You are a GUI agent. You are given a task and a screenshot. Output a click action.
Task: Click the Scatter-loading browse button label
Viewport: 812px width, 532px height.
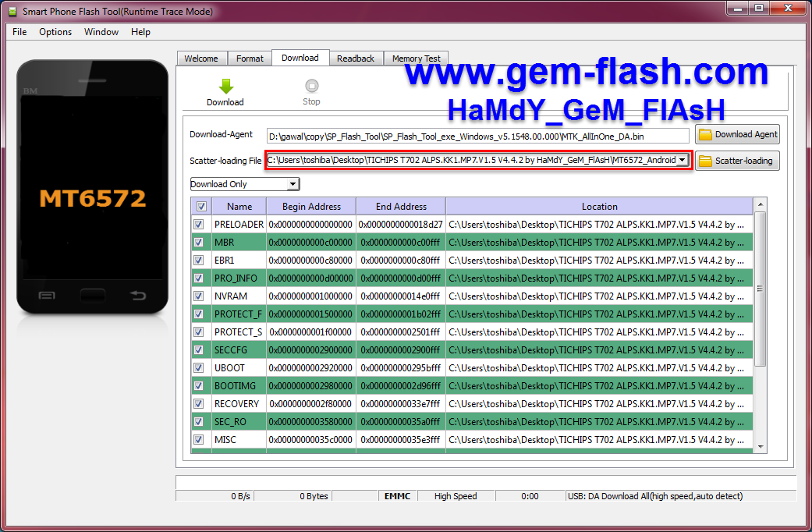(x=743, y=161)
